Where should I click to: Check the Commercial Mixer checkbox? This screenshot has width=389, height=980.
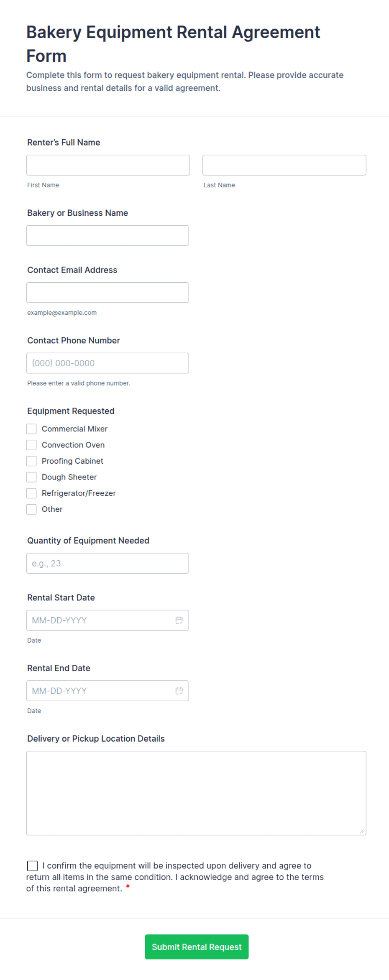31,429
